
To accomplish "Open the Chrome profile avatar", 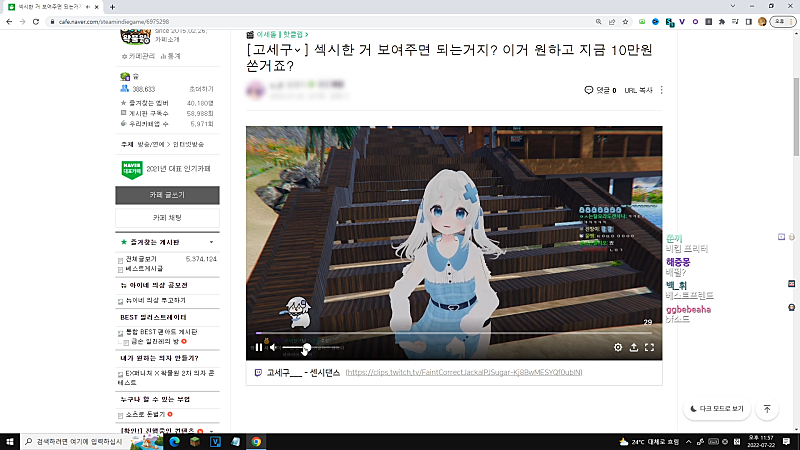I will tap(762, 21).
